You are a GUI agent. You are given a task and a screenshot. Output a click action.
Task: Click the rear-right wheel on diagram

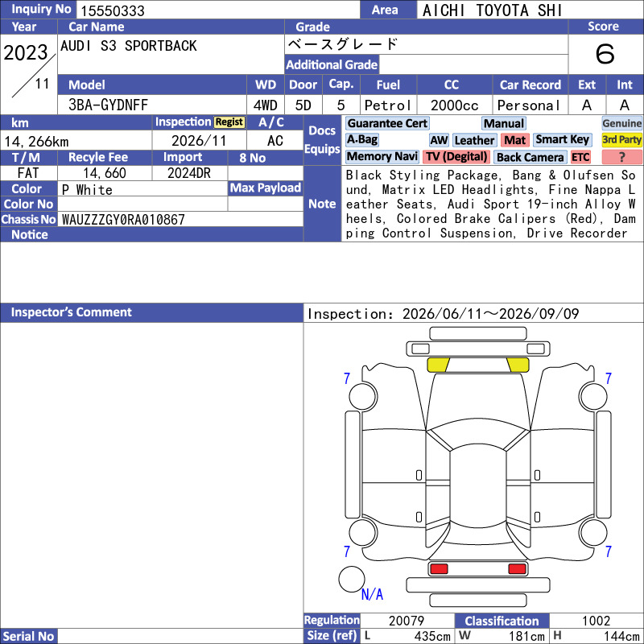[x=593, y=533]
